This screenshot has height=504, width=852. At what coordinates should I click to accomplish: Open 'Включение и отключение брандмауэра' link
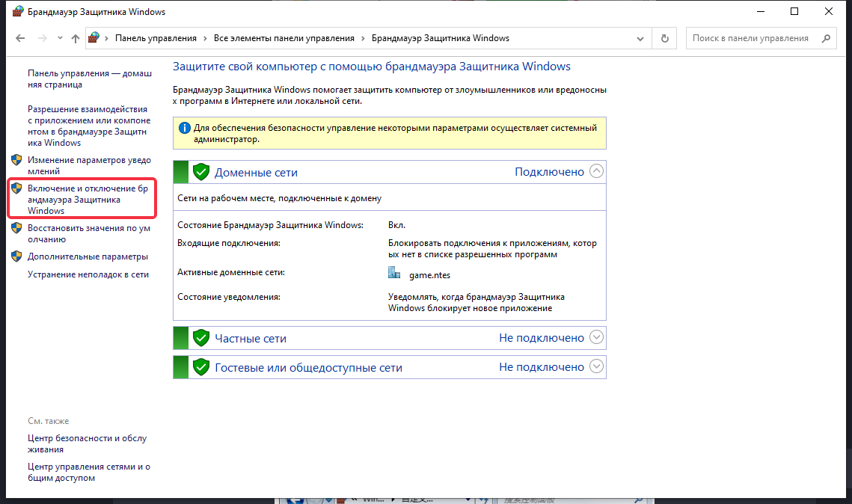[x=88, y=200]
